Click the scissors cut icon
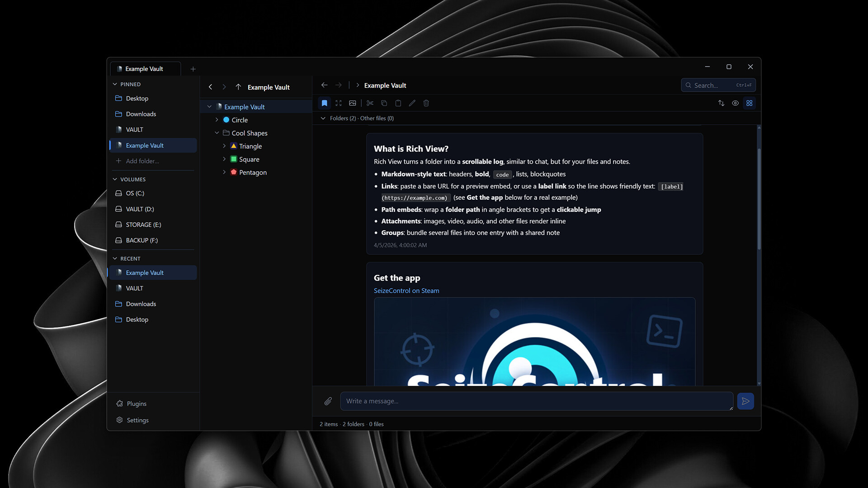 coord(370,103)
